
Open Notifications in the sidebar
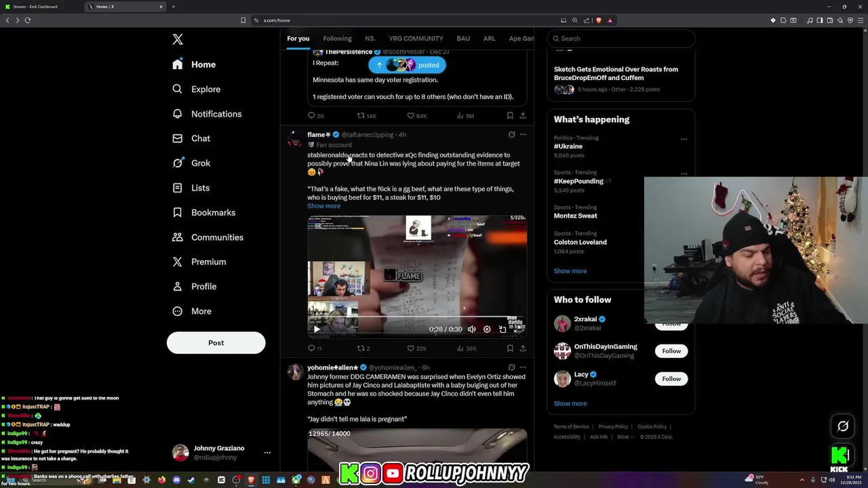(x=207, y=114)
